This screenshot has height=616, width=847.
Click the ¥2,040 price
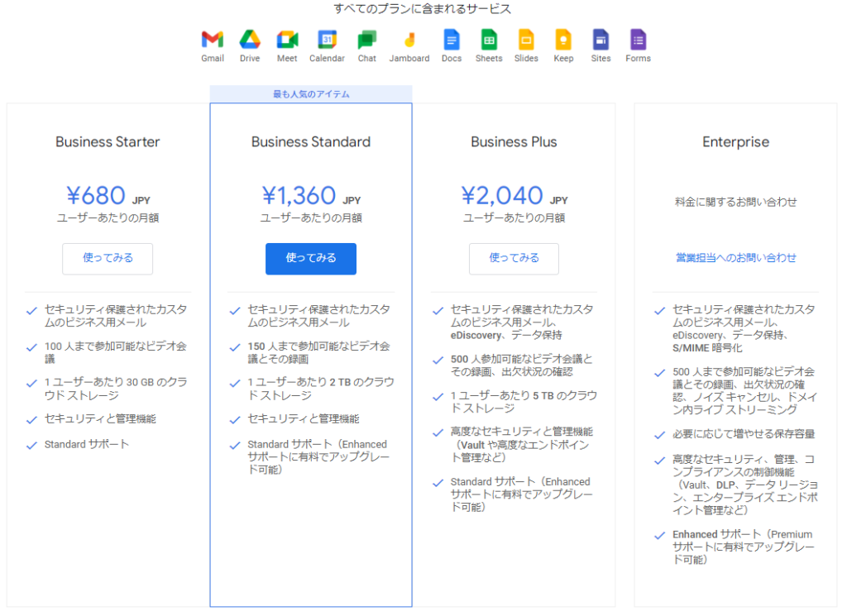502,195
